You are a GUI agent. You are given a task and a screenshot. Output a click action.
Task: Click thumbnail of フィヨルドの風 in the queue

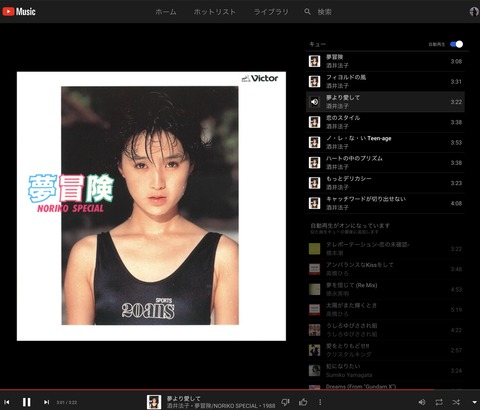click(314, 81)
